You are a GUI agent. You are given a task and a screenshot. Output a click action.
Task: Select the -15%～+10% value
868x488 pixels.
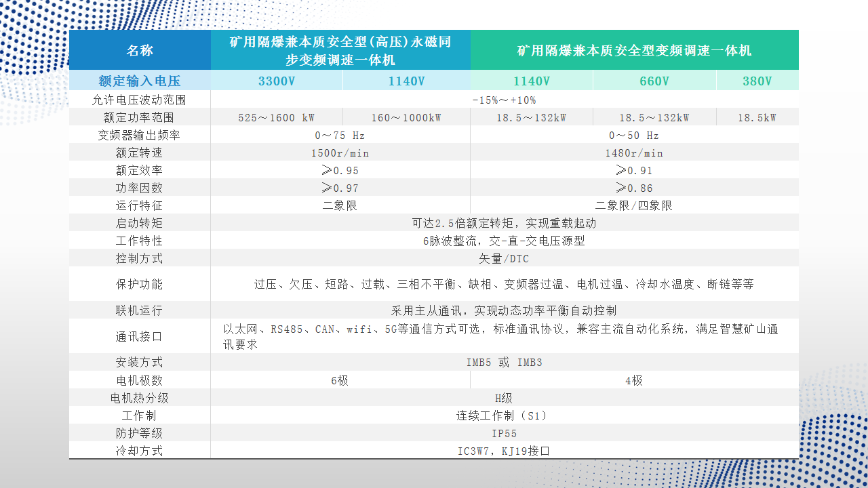[504, 100]
